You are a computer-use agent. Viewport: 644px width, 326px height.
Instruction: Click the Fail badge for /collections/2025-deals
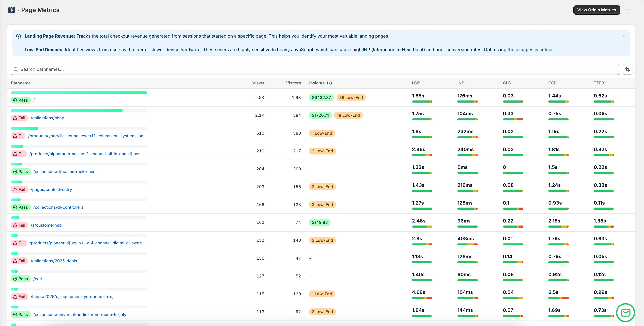pyautogui.click(x=19, y=261)
